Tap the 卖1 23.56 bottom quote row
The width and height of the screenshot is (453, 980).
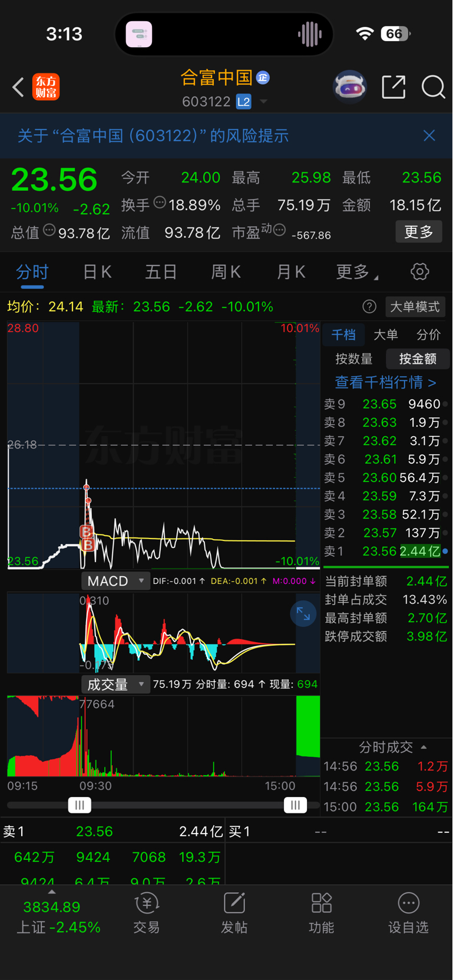point(113,832)
